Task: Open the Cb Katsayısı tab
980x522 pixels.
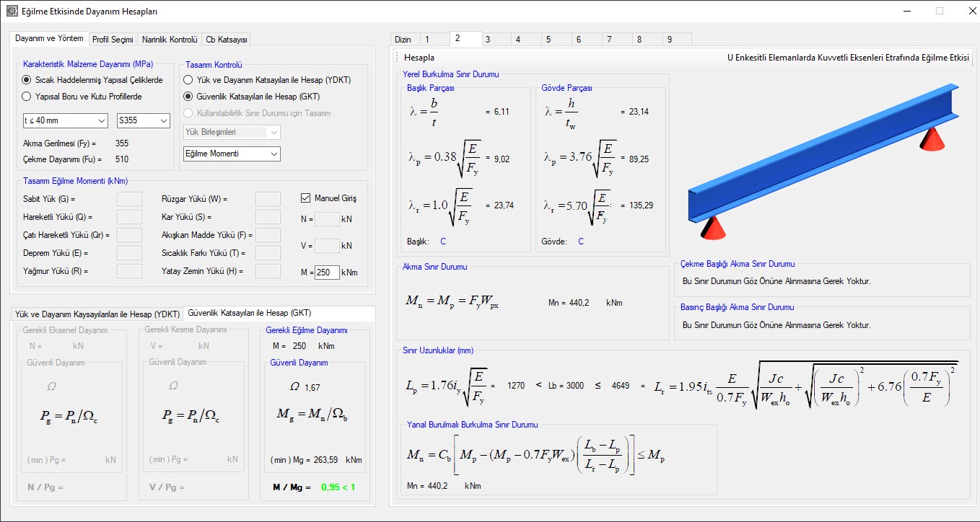Action: coord(226,40)
